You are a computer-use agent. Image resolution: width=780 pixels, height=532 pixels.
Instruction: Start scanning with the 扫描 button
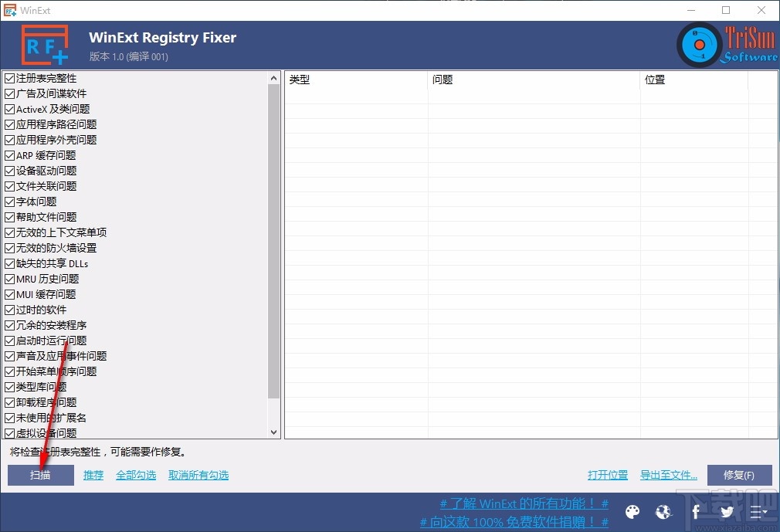click(x=39, y=475)
